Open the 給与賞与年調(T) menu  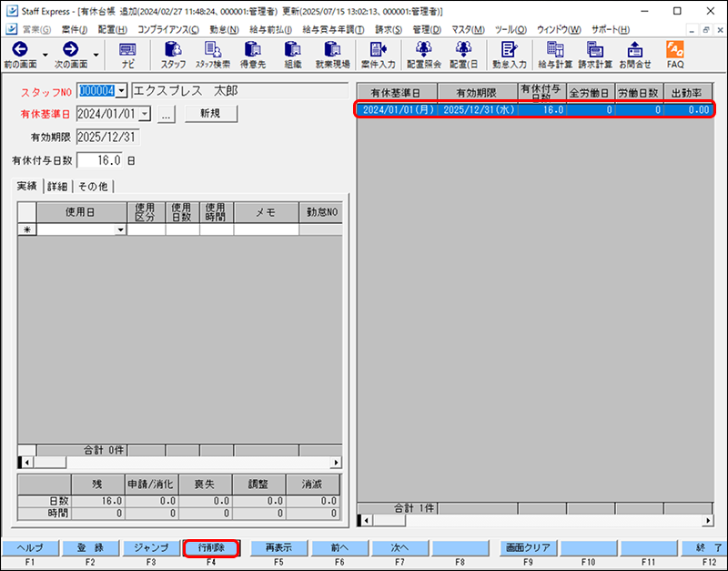click(x=333, y=29)
